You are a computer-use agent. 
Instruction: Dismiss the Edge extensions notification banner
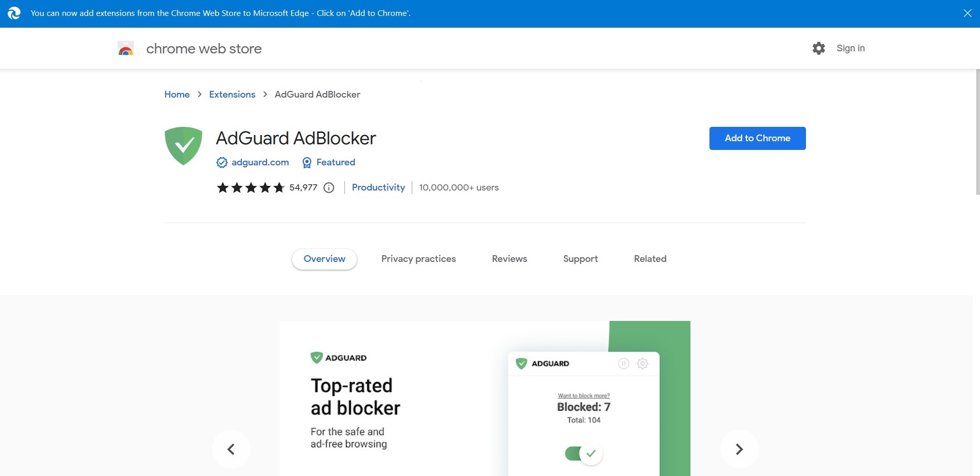[x=967, y=13]
